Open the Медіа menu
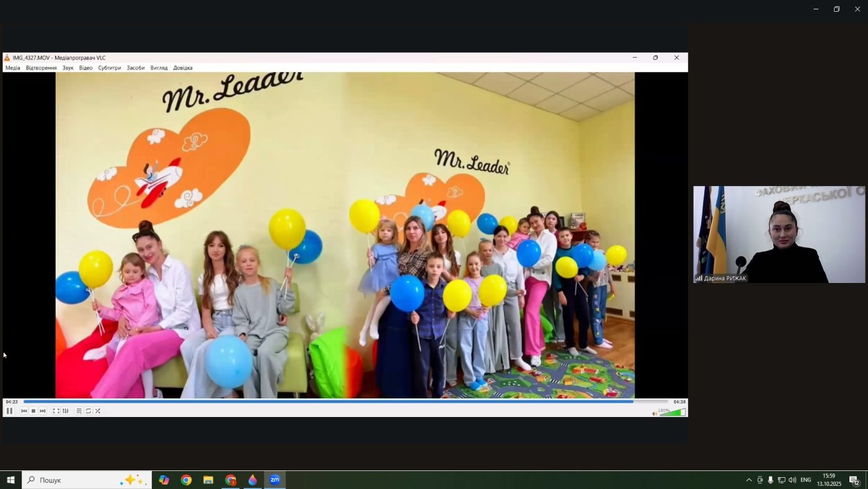Viewport: 868px width, 489px height. tap(12, 68)
